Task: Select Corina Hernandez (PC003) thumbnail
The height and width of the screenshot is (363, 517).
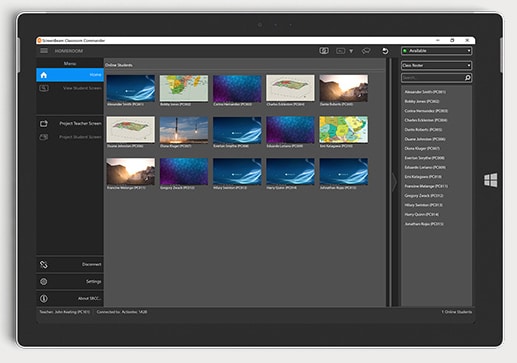Action: point(237,88)
